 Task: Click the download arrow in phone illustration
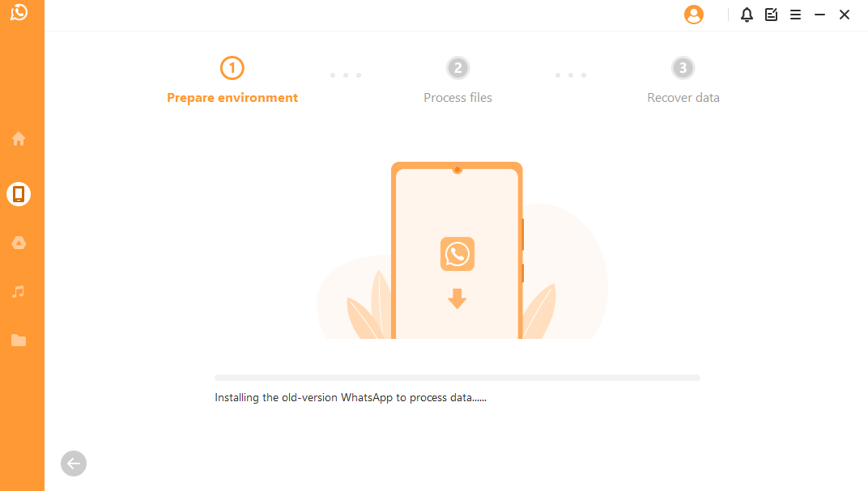point(457,298)
